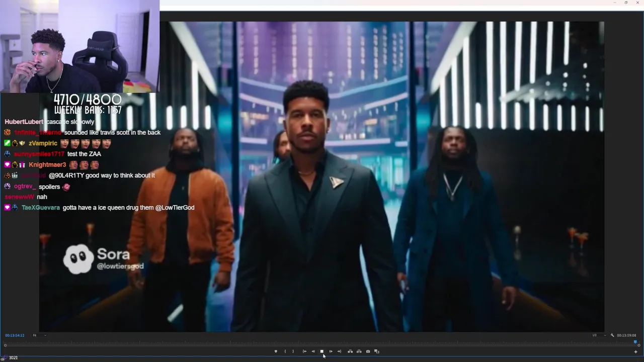Screen dimensions: 644x362
Task: Close the window with the X button
Action: [637, 3]
